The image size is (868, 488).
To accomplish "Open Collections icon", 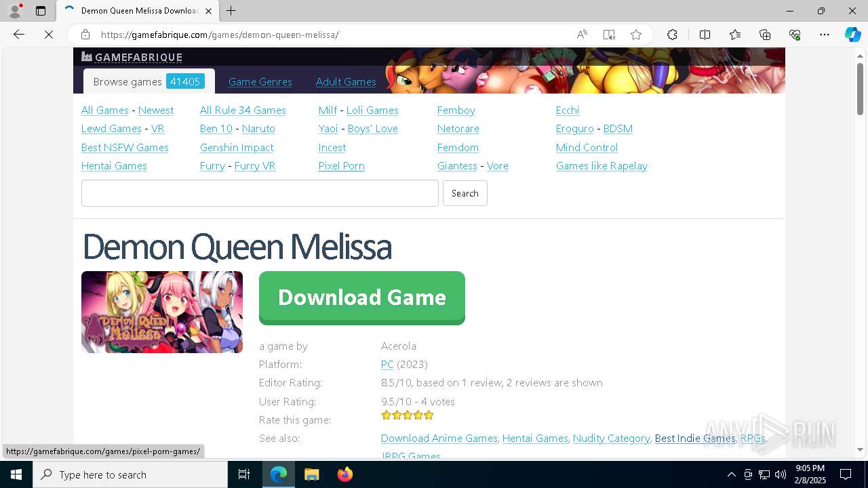I will tap(765, 35).
